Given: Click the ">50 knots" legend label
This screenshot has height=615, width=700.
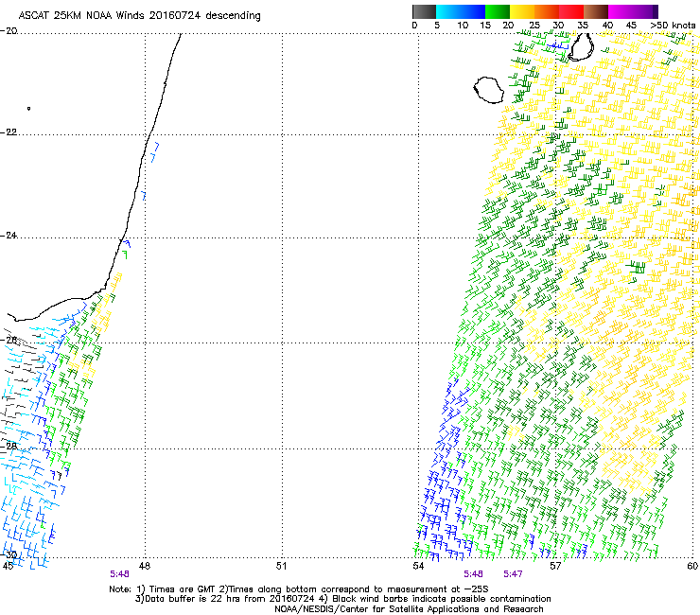Looking at the screenshot, I should point(673,26).
